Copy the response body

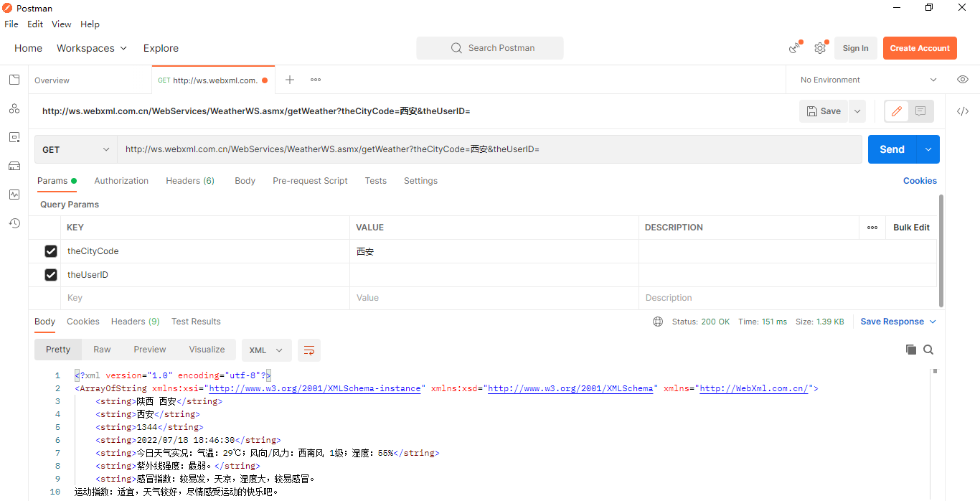click(x=911, y=350)
